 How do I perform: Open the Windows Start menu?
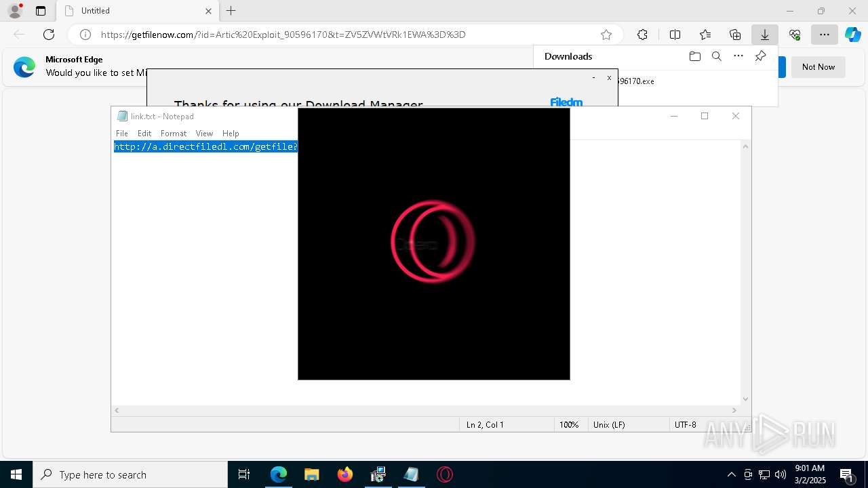point(16,474)
